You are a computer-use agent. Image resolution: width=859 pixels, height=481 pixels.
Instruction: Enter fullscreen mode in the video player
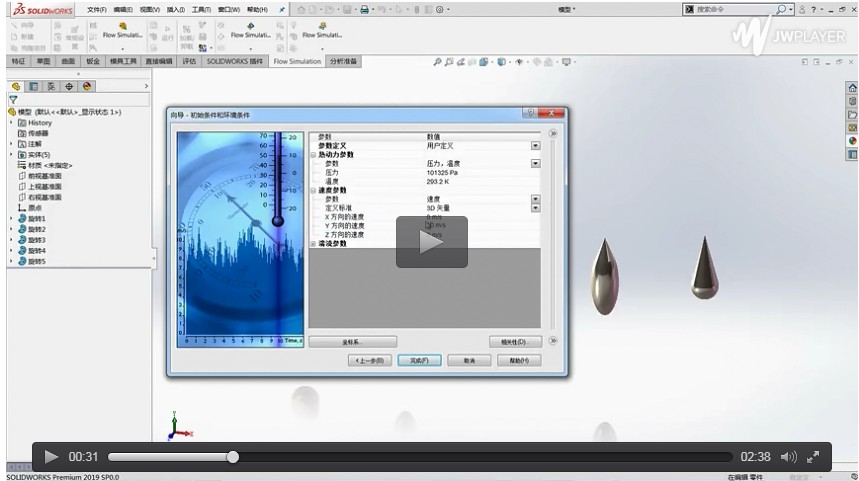tap(813, 457)
